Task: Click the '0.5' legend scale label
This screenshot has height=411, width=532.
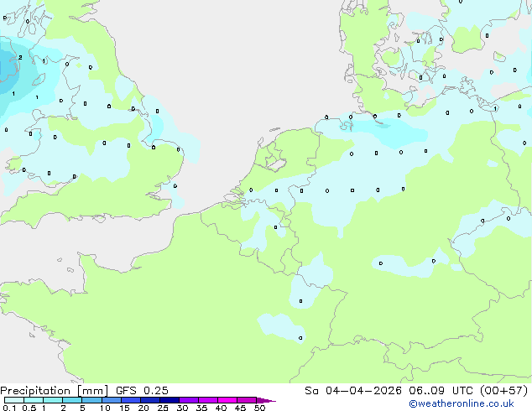Action: click(x=29, y=408)
